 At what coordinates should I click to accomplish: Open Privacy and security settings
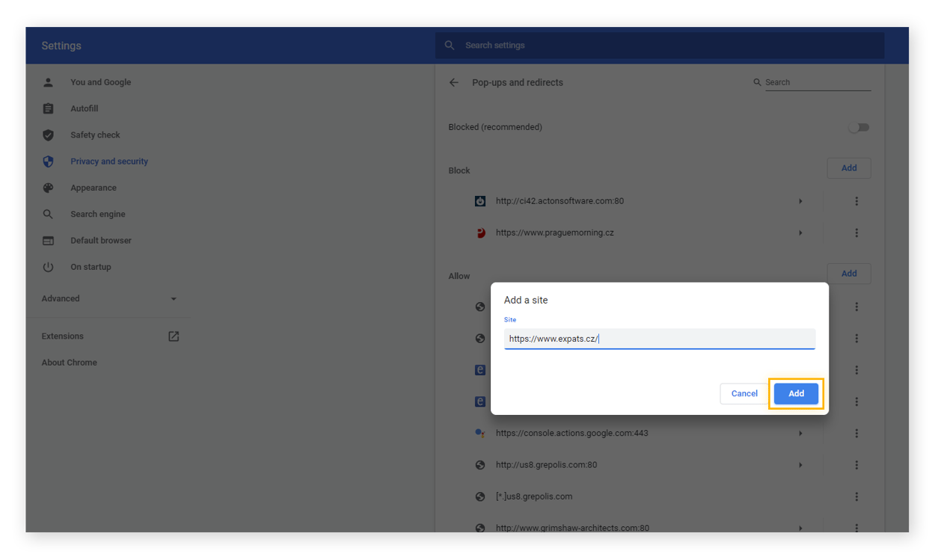109,161
